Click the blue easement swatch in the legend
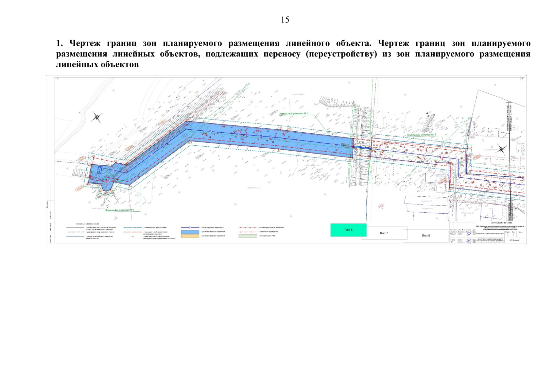 pos(190,232)
